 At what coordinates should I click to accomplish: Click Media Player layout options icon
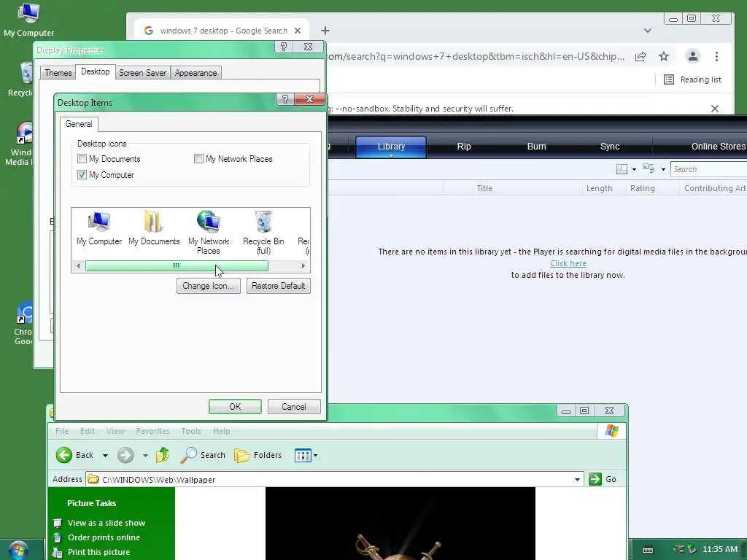click(x=622, y=169)
